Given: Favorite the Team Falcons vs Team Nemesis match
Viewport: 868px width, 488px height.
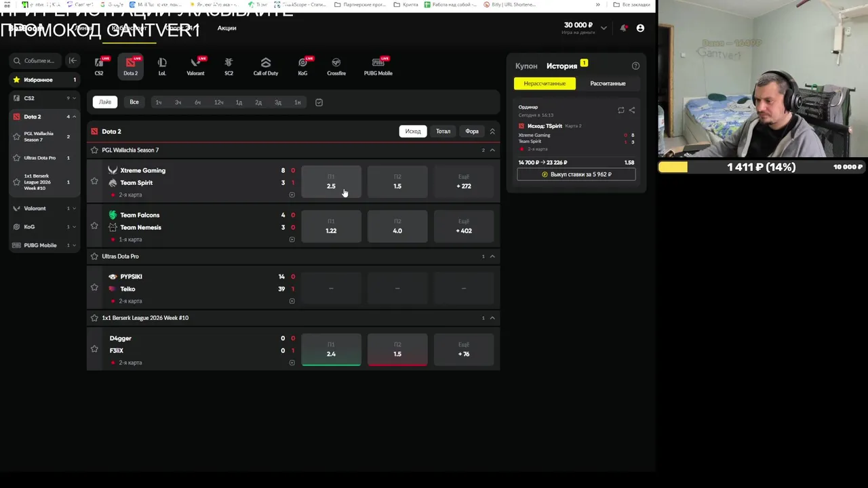Looking at the screenshot, I should (94, 226).
